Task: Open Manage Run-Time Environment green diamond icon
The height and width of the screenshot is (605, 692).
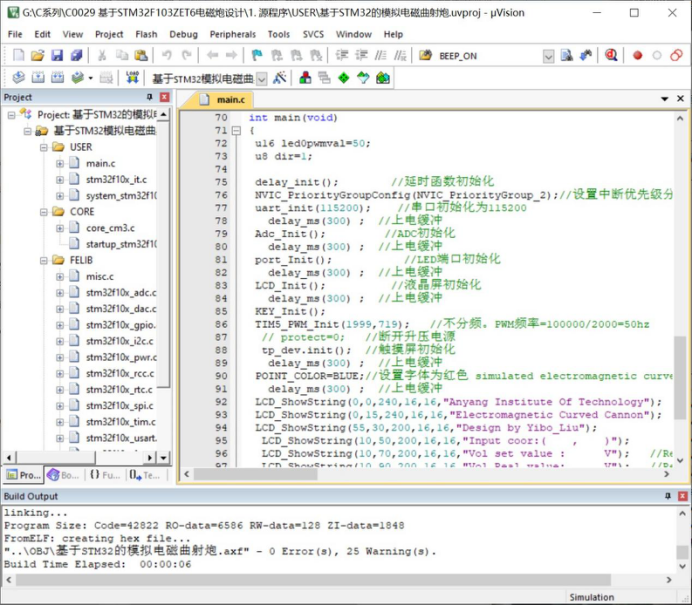Action: pos(343,78)
